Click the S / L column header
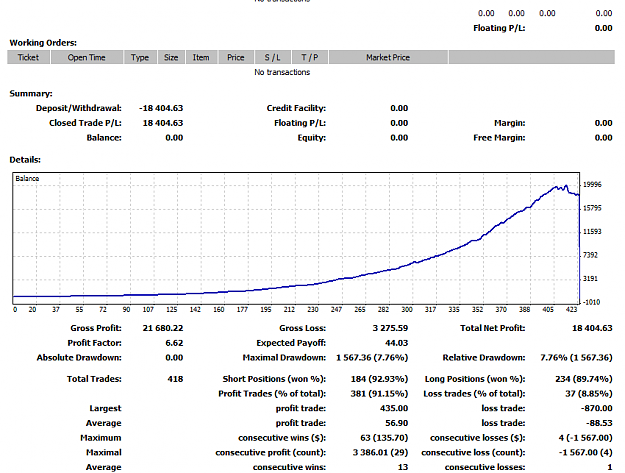 click(x=273, y=57)
